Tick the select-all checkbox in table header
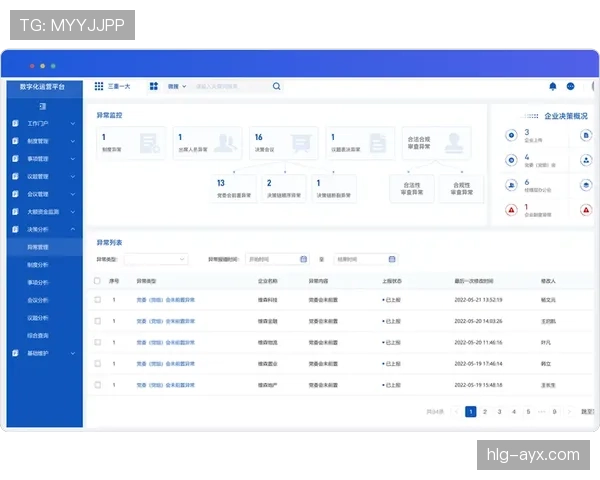 (x=97, y=281)
